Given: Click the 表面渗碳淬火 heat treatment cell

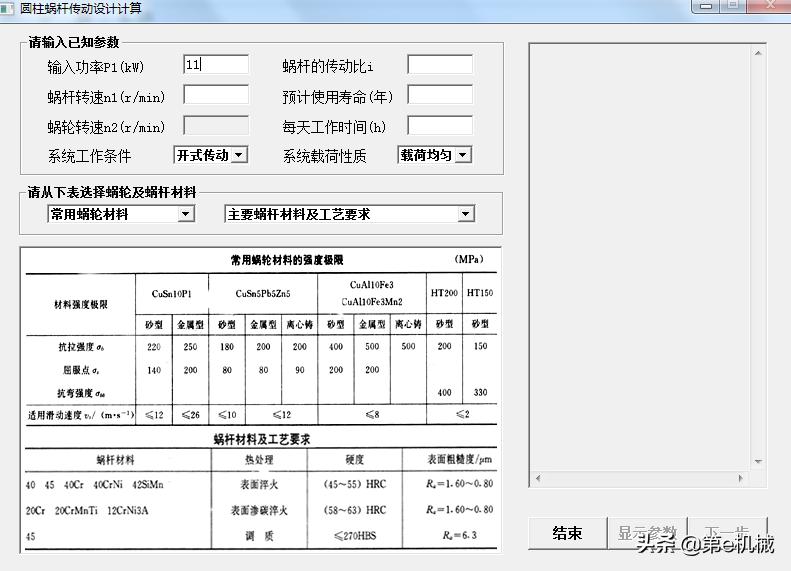Looking at the screenshot, I should point(259,510).
